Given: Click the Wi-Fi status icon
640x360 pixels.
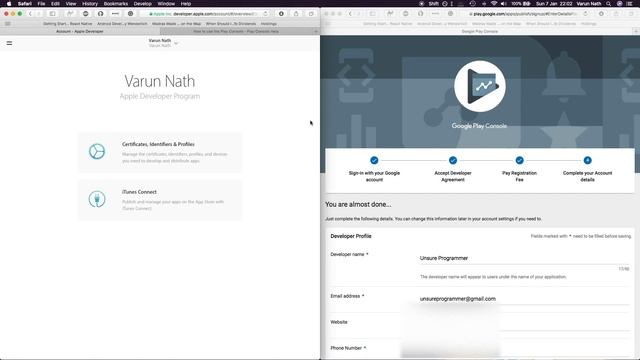Looking at the screenshot, I should click(x=494, y=3).
